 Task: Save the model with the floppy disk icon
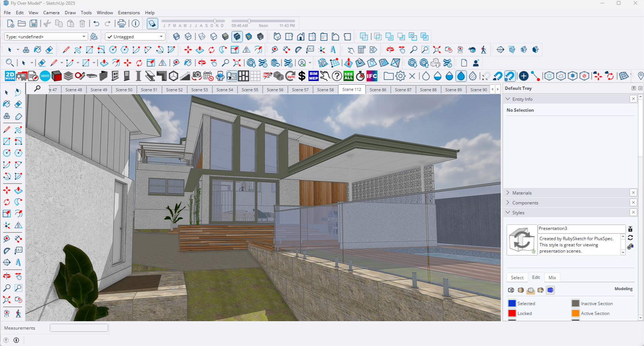pyautogui.click(x=33, y=24)
